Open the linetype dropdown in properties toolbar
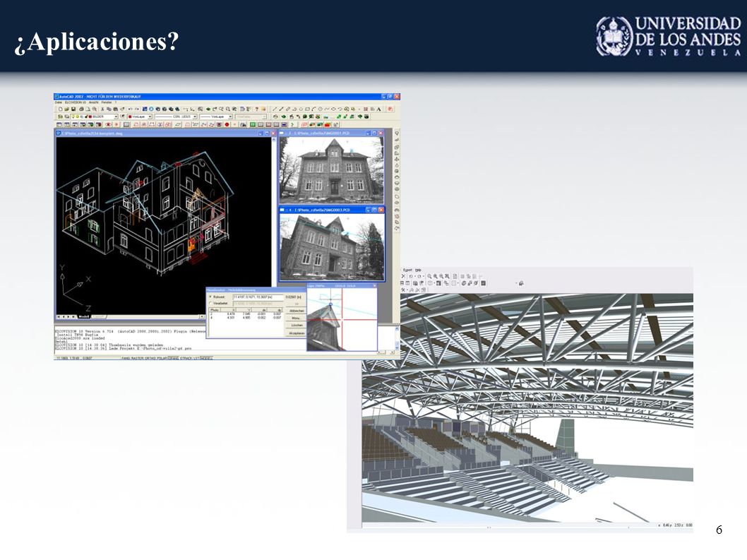 point(195,117)
